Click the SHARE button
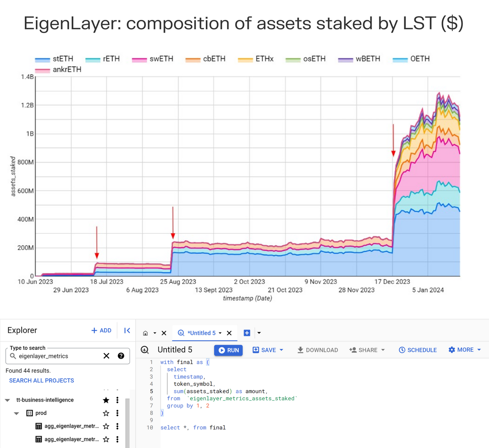Image resolution: width=489 pixels, height=448 pixels. tap(364, 350)
